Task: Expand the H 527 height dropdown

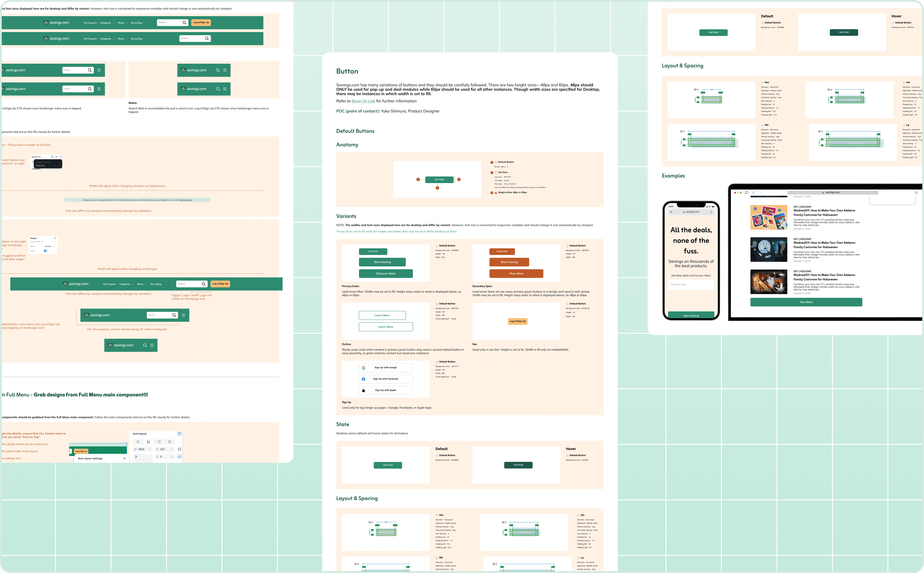Action: coord(172,449)
